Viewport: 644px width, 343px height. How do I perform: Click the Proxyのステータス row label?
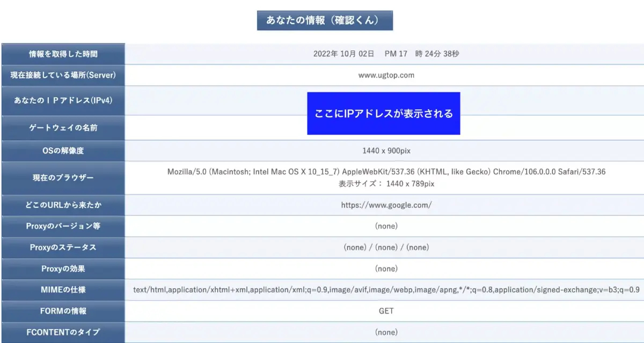[63, 248]
